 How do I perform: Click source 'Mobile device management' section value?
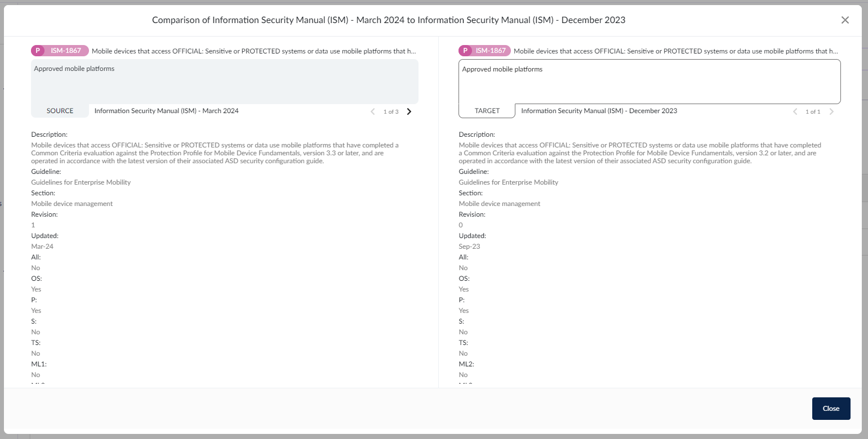pyautogui.click(x=72, y=204)
